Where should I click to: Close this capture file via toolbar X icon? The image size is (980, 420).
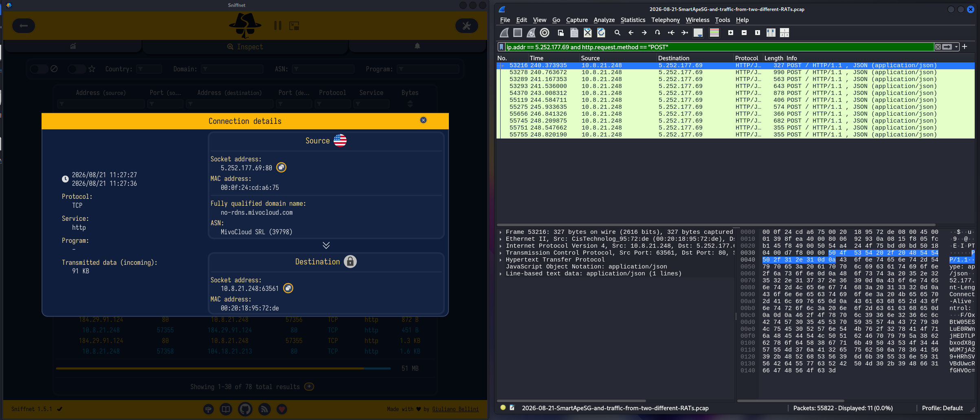point(588,33)
